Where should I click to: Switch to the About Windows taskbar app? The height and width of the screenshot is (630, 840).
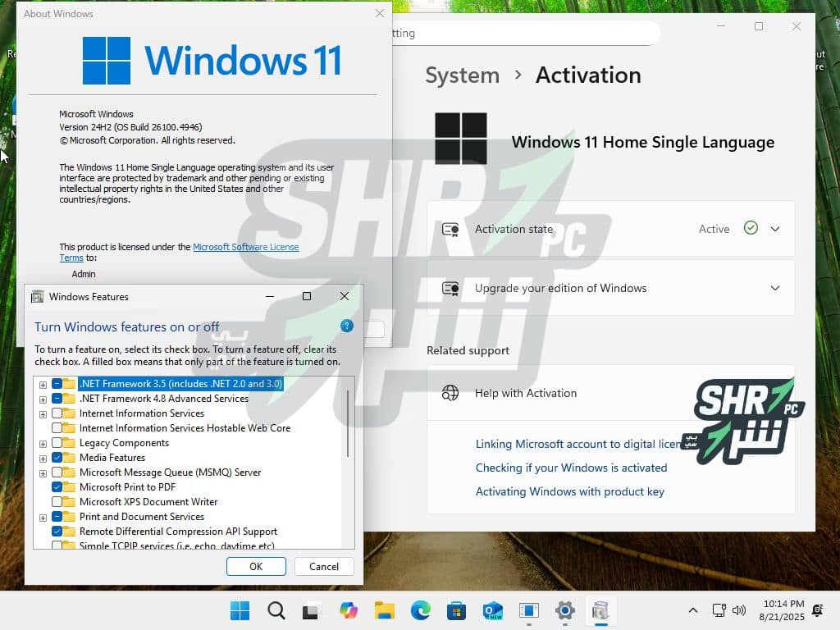click(x=529, y=610)
